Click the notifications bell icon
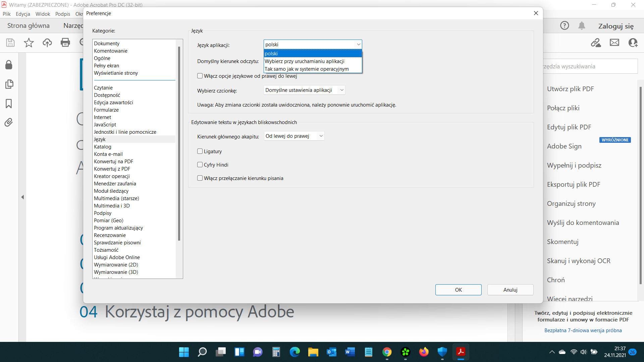This screenshot has height=362, width=644. click(x=582, y=25)
